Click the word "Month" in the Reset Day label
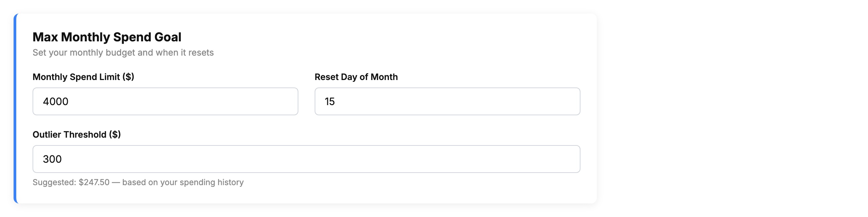The height and width of the screenshot is (217, 868). [x=384, y=77]
